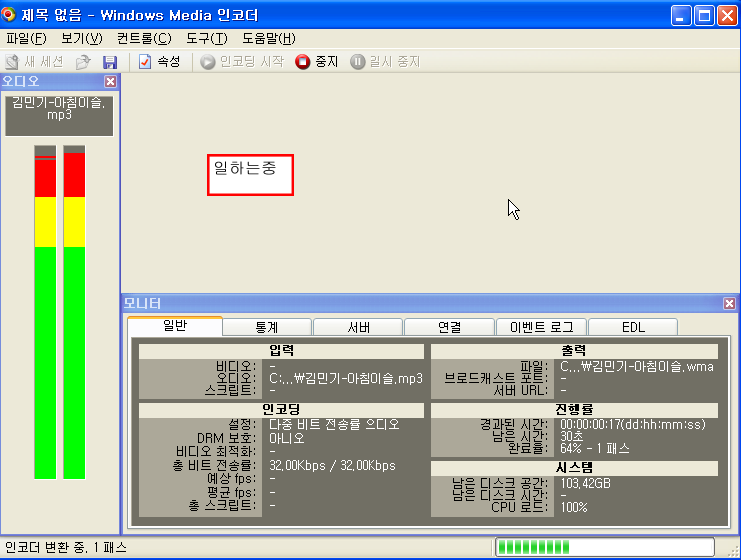This screenshot has height=560, width=741.
Task: Click the encoding progress bar in status bar
Action: click(x=605, y=547)
